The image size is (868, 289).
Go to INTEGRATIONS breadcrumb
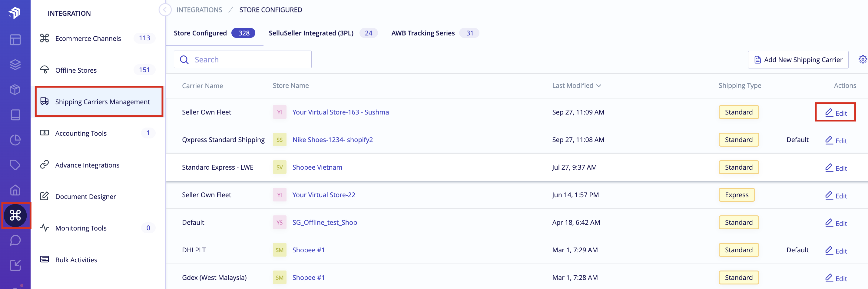199,10
